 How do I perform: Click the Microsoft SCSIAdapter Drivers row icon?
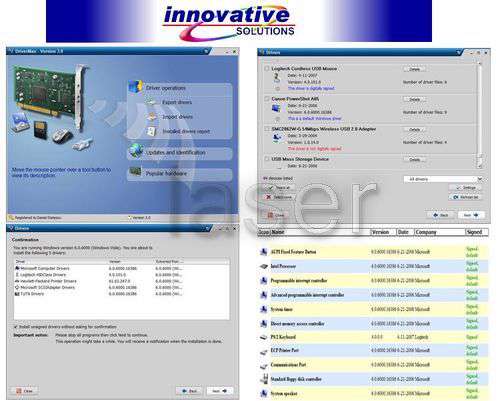[x=17, y=287]
